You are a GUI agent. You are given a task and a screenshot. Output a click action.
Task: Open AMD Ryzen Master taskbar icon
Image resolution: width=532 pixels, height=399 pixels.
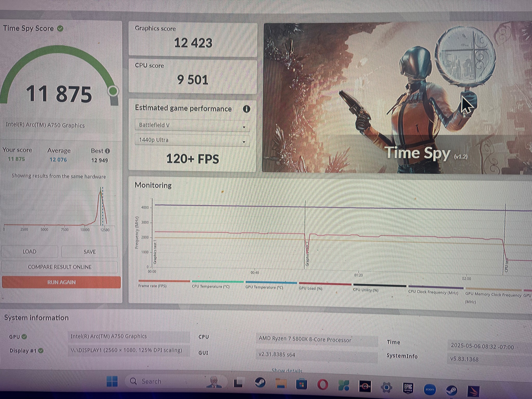(365, 386)
